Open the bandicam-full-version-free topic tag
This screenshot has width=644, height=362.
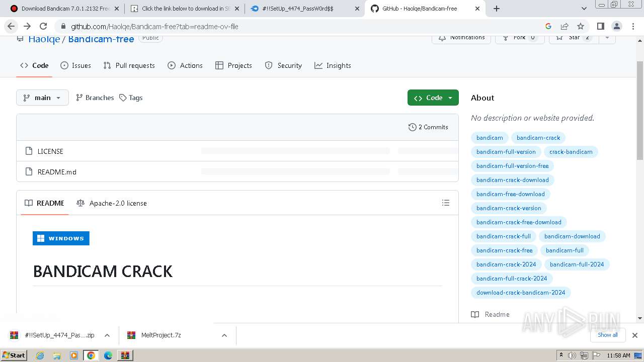pos(513,166)
